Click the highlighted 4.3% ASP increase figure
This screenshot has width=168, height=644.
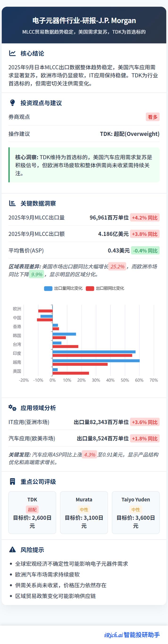click(90, 455)
